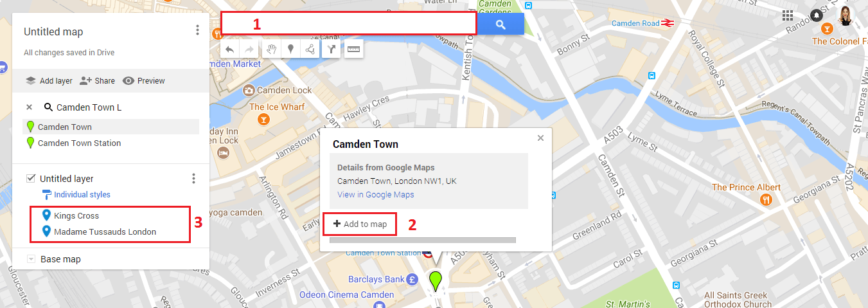Select the Measure distances ruler tool
The height and width of the screenshot is (308, 868).
[353, 50]
